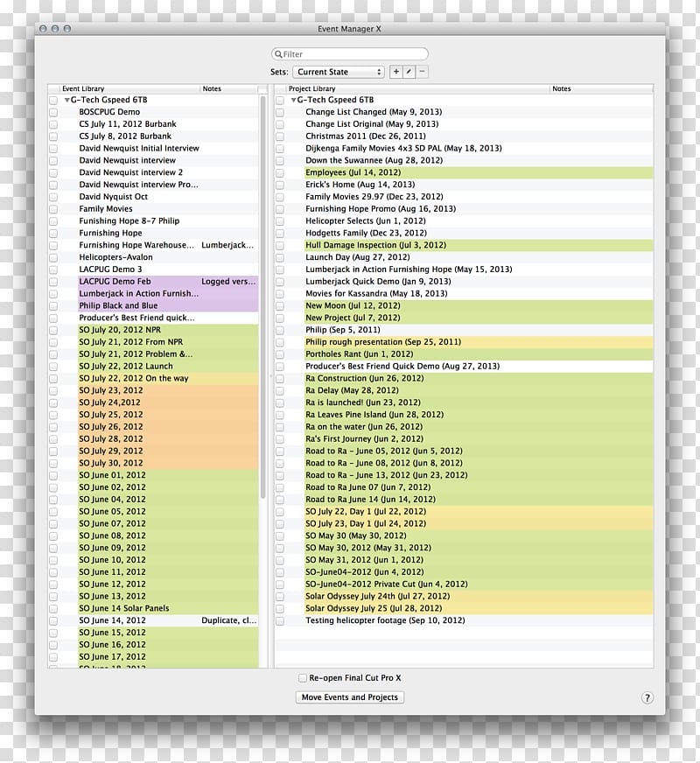Focus the Filter search field

[350, 54]
